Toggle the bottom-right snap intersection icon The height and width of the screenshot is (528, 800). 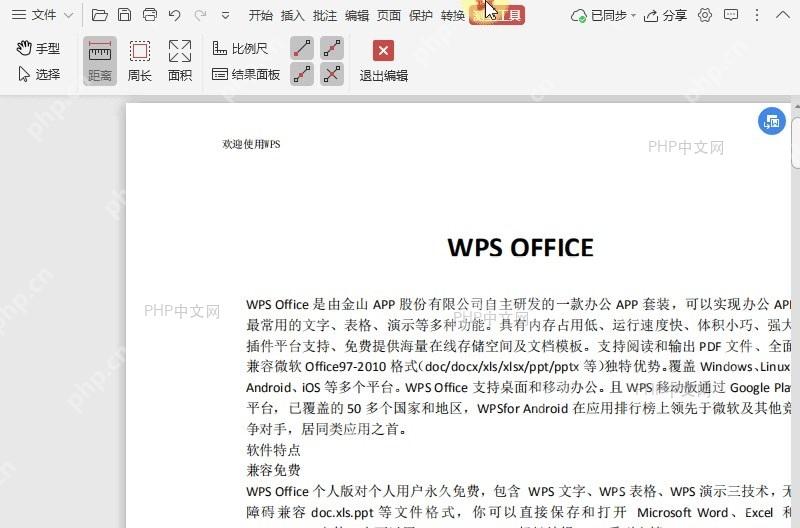(x=332, y=74)
